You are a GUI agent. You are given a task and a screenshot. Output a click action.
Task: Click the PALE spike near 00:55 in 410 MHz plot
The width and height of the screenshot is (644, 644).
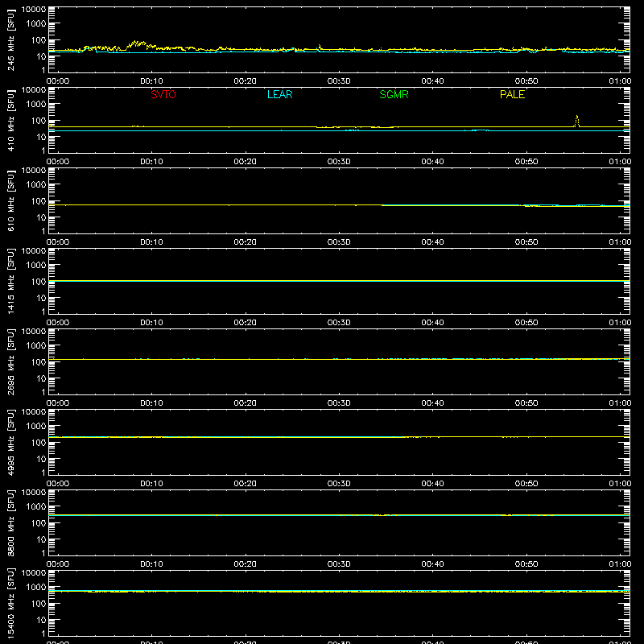[x=577, y=121]
